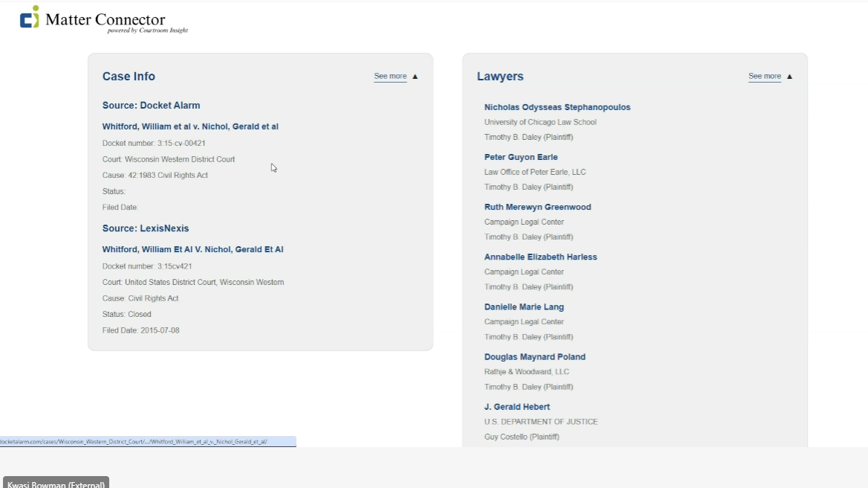
Task: Open Ruth Merewyn Greenwood lawyer profile
Action: (537, 207)
